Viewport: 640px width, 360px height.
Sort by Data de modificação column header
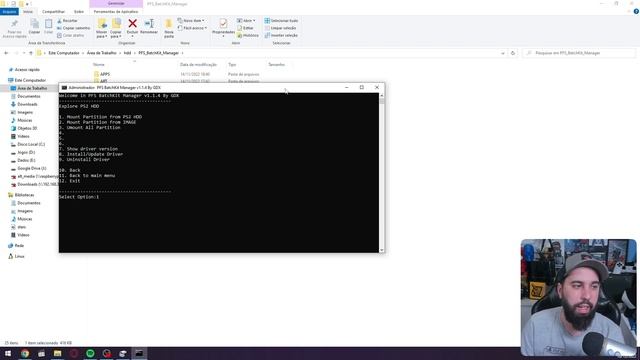[198, 64]
